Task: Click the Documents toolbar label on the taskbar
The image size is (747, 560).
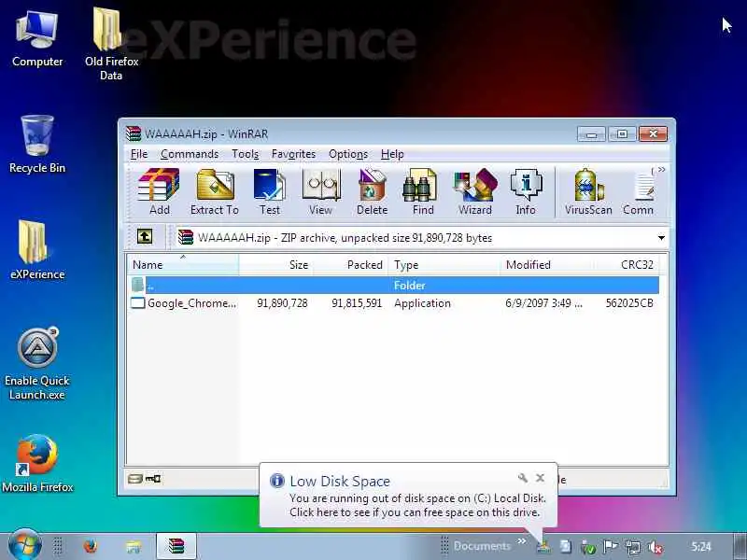Action: (482, 546)
